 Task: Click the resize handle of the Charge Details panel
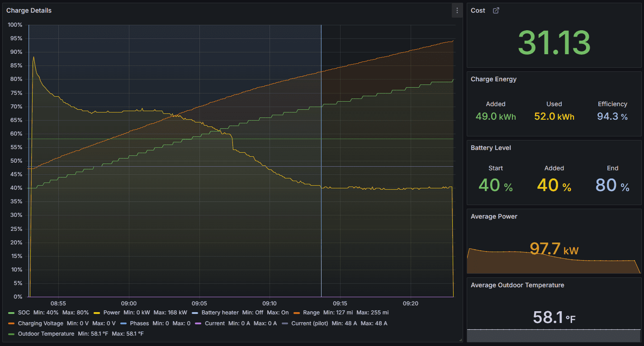click(460, 340)
